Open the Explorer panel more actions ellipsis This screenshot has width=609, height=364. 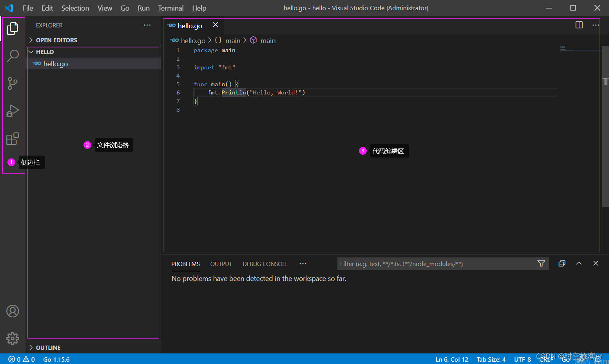[147, 25]
